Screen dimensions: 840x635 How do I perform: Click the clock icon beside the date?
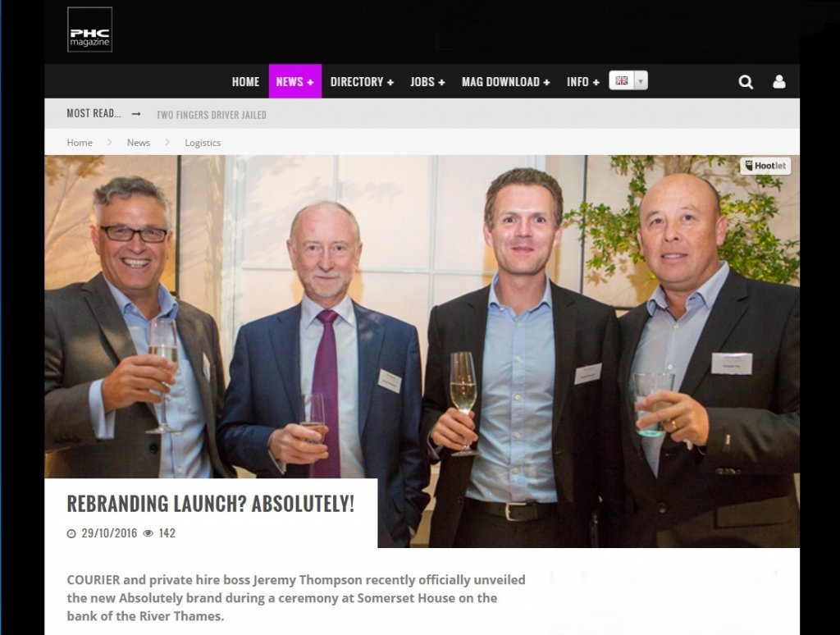(x=71, y=533)
